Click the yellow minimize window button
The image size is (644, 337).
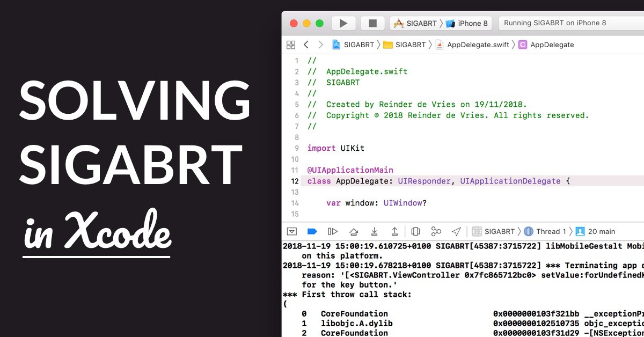tap(306, 23)
